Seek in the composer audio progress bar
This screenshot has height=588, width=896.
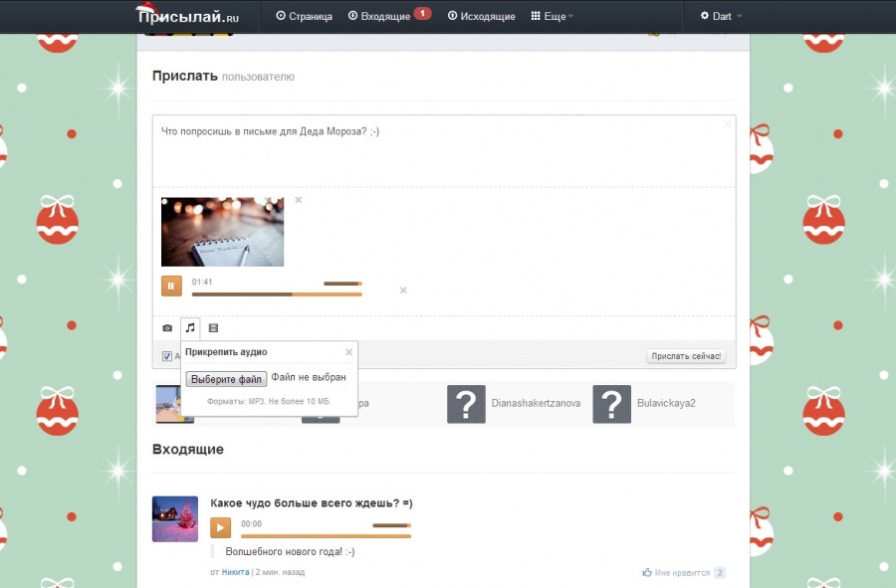277,294
